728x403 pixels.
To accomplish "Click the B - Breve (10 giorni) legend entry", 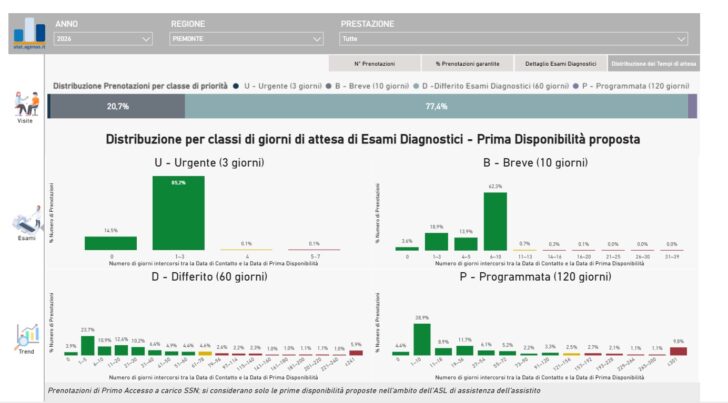I will (x=368, y=86).
